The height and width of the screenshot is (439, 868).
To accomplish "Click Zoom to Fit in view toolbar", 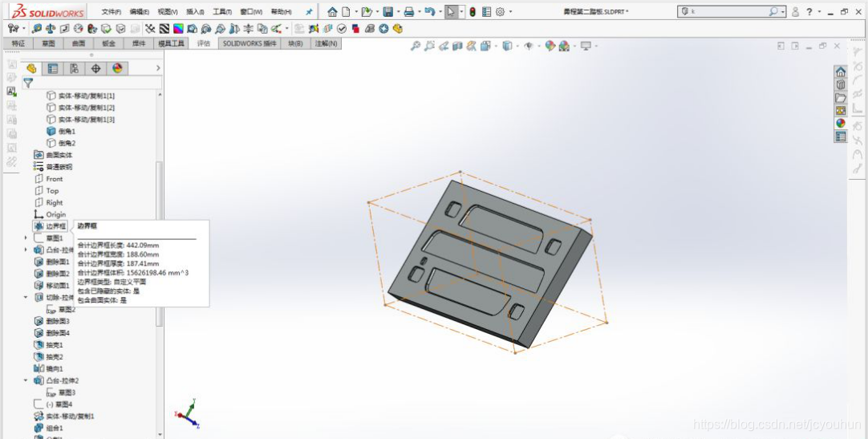I will point(416,46).
